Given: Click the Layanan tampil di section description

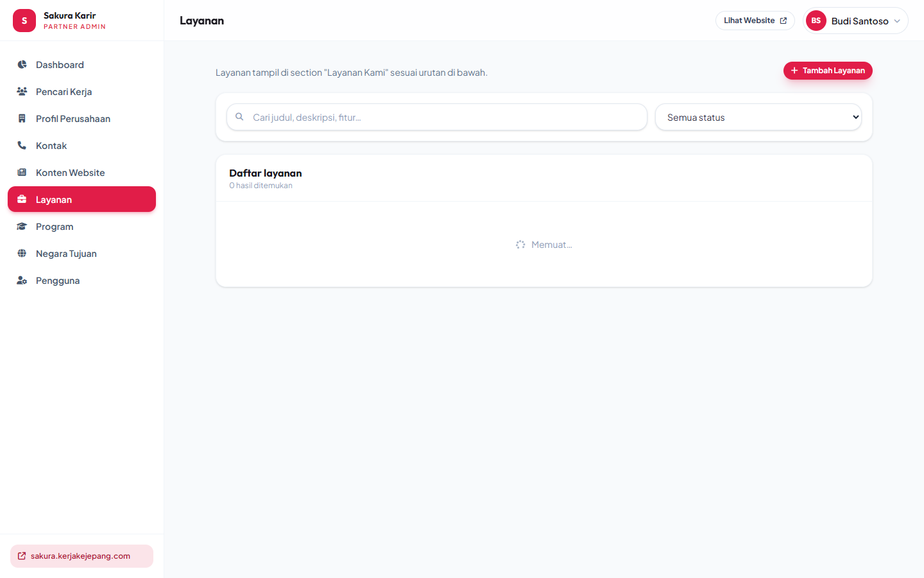Looking at the screenshot, I should tap(352, 73).
